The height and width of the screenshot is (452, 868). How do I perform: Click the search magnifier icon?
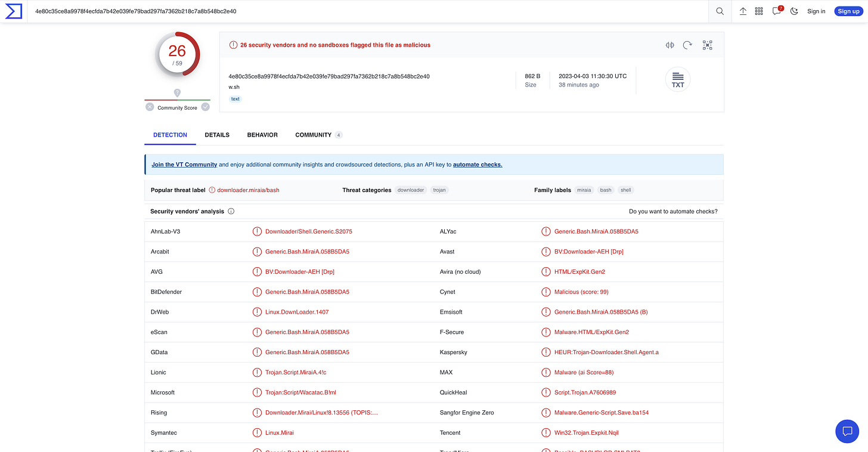coord(720,11)
